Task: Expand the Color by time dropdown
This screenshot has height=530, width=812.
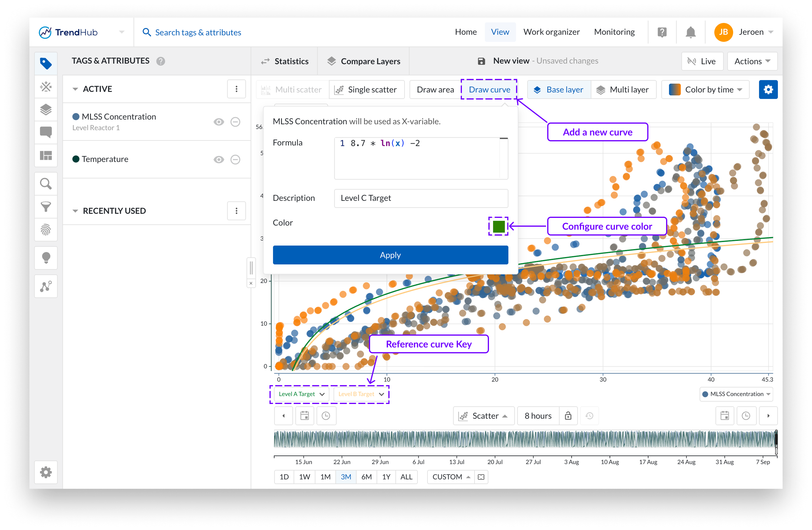Action: pos(705,90)
